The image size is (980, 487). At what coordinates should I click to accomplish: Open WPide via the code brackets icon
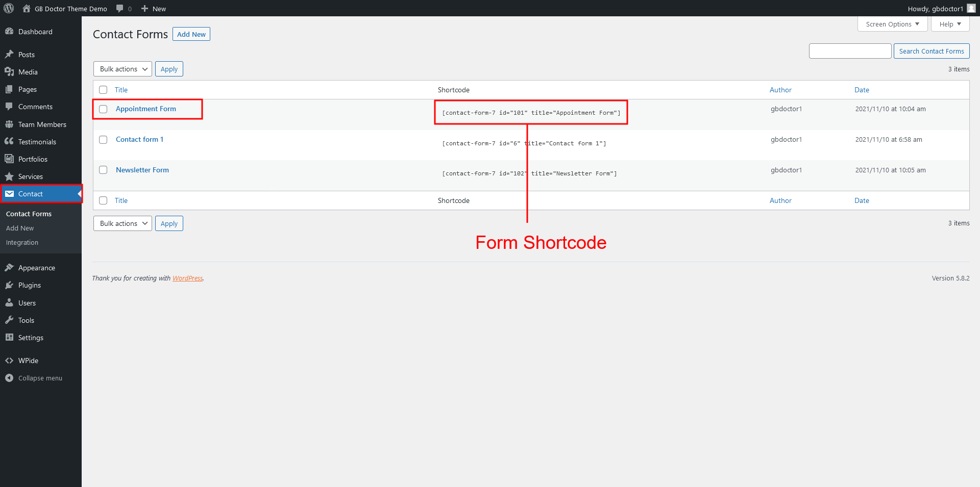[x=9, y=361]
